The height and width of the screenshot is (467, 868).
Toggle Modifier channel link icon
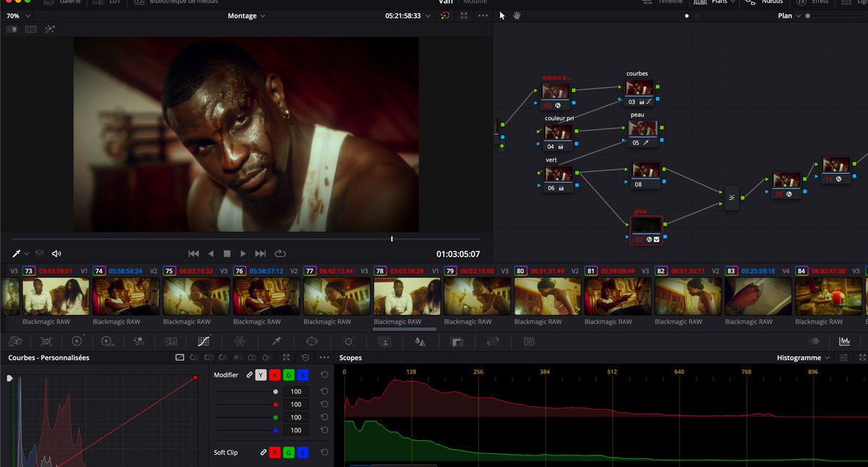[x=250, y=375]
